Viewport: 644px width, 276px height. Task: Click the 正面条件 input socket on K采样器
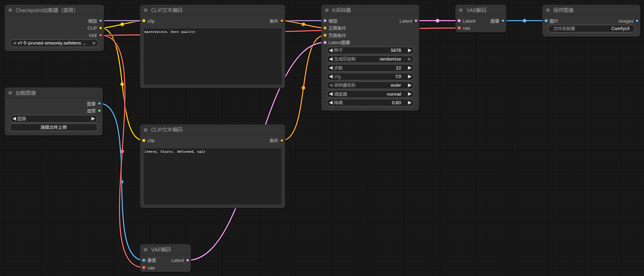click(x=325, y=28)
